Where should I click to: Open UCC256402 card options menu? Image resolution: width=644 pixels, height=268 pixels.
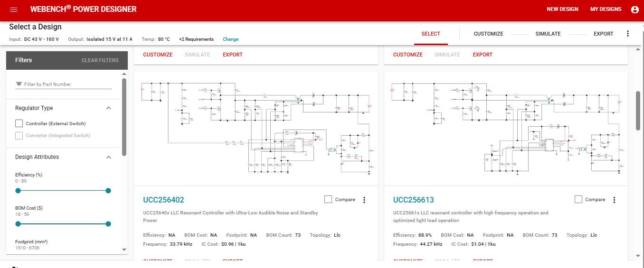[364, 200]
